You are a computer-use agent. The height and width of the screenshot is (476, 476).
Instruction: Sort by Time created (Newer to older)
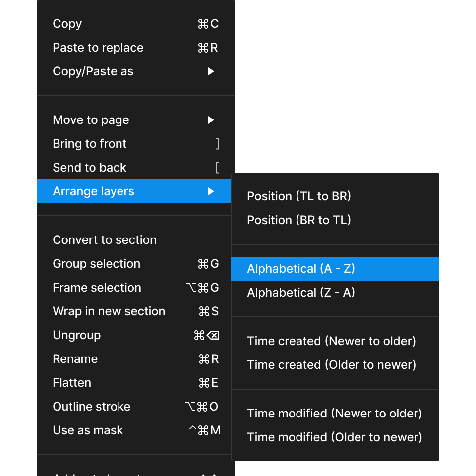[x=331, y=341]
